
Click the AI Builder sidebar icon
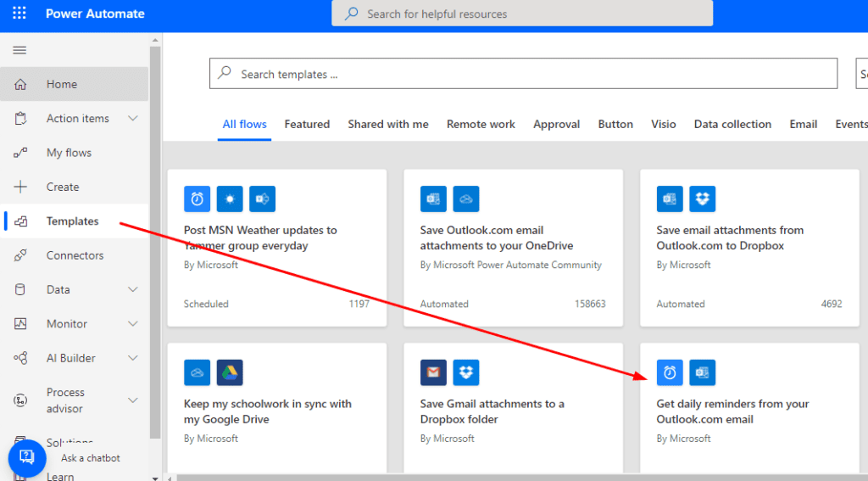20,358
